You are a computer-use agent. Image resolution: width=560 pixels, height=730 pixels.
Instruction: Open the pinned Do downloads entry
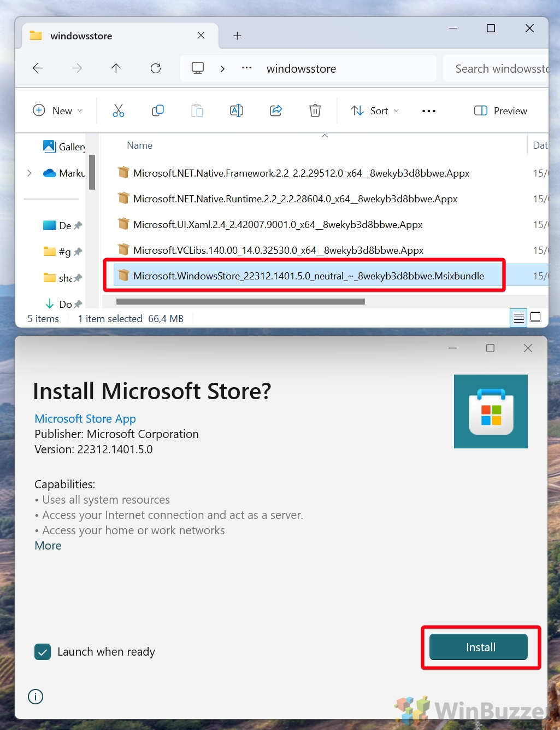coord(62,304)
